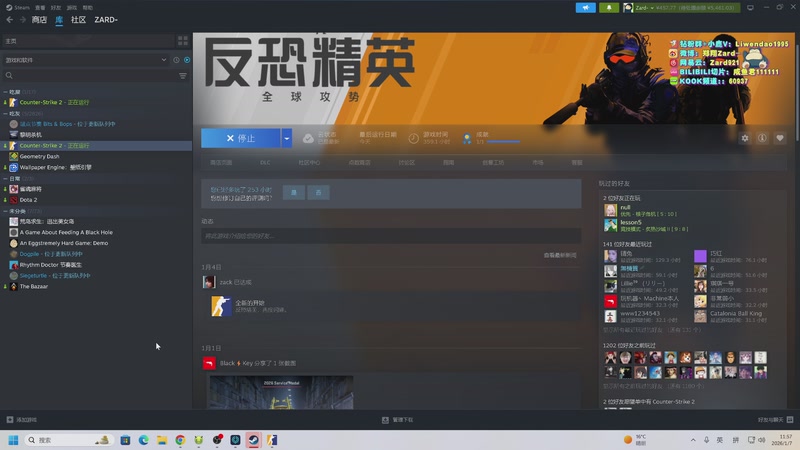Screen dimensions: 800x450
Task: Open the Steam menu
Action: point(18,8)
